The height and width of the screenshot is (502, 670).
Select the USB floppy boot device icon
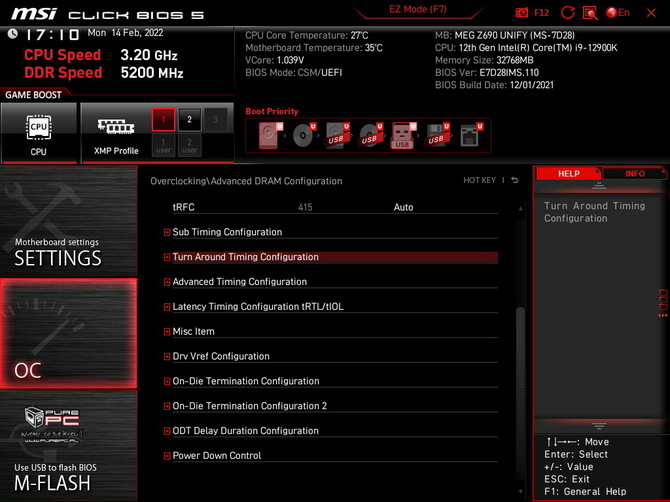click(437, 135)
